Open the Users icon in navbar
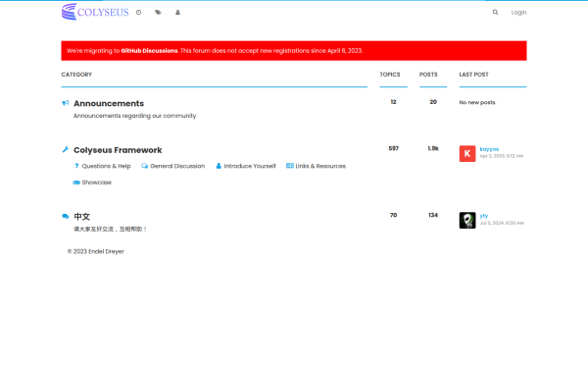This screenshot has width=588, height=368. coord(177,13)
